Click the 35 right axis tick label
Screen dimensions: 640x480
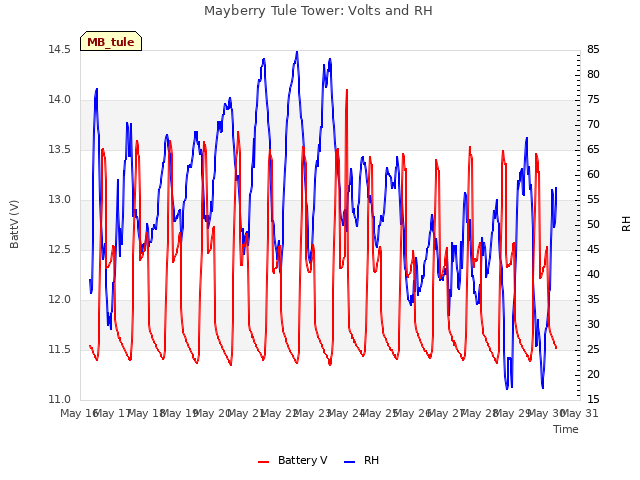click(593, 300)
